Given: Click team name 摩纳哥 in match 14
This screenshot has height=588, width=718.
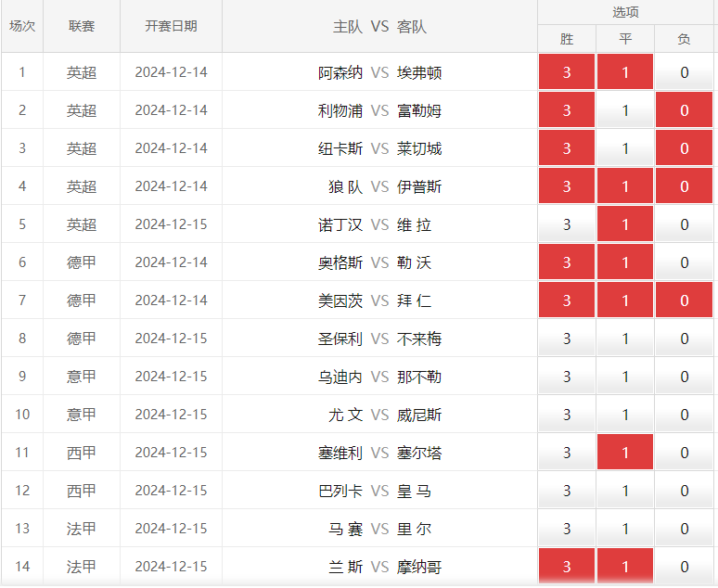Looking at the screenshot, I should pos(419,567).
